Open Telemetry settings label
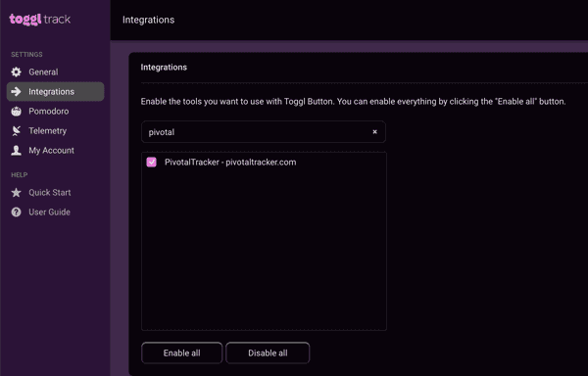 48,130
